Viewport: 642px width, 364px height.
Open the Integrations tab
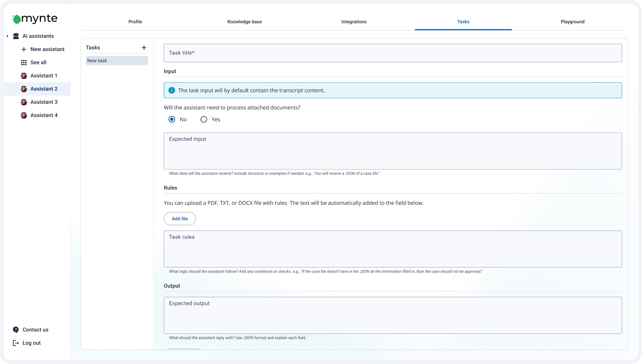pyautogui.click(x=354, y=22)
